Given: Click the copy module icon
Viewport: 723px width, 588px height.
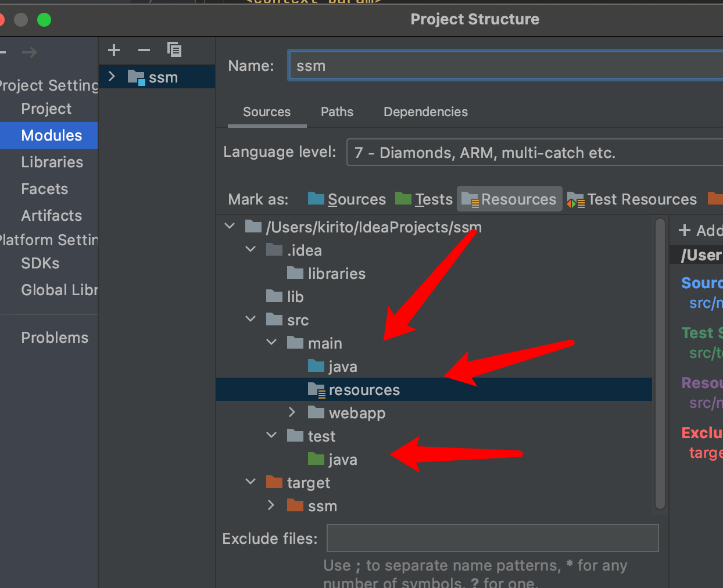Looking at the screenshot, I should pos(174,50).
